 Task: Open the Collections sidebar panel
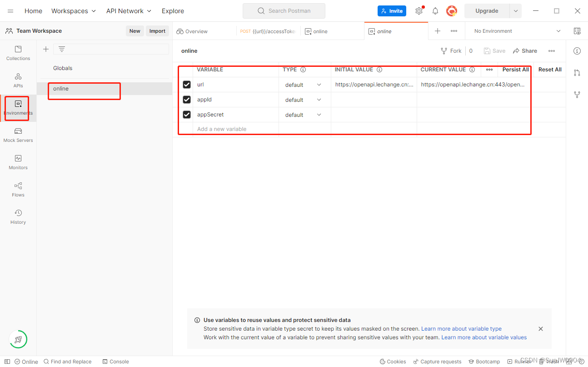[18, 53]
